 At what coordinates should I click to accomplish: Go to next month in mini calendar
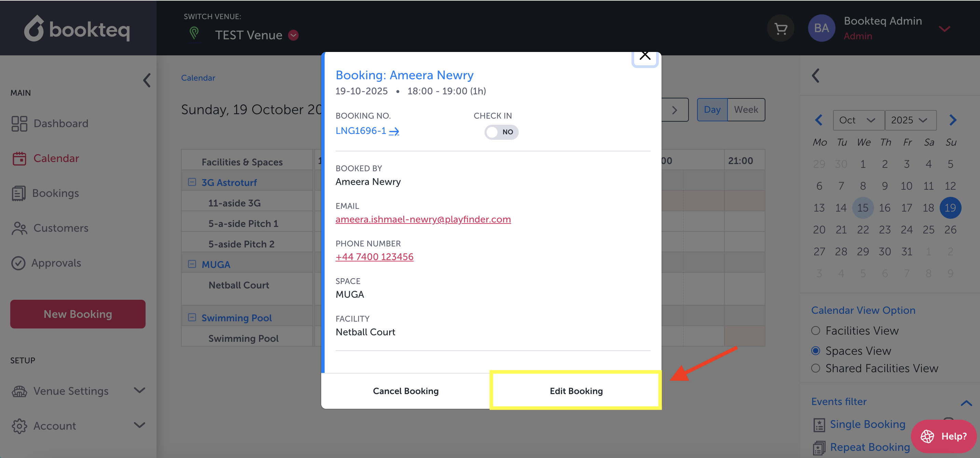[x=952, y=120]
